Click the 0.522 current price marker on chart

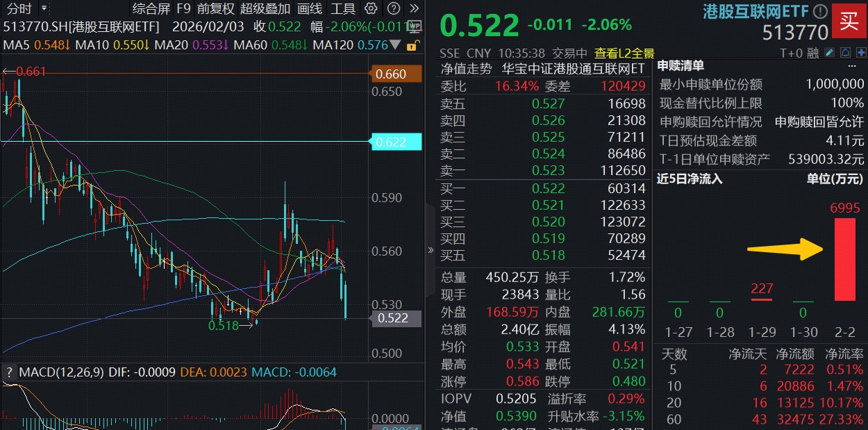(x=397, y=319)
